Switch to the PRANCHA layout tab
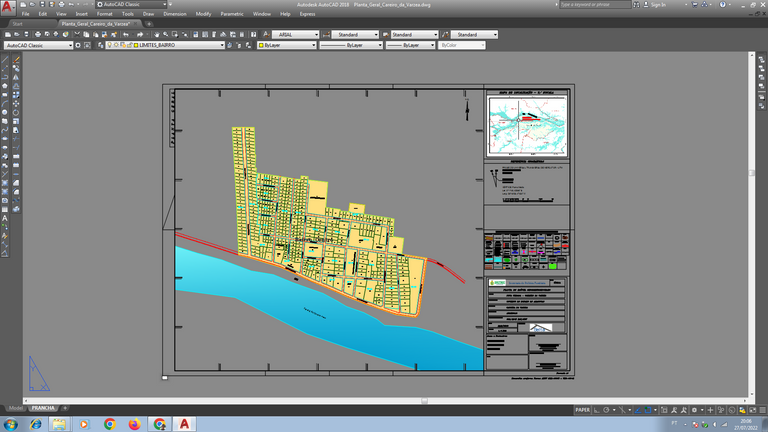Image resolution: width=768 pixels, height=432 pixels. coord(43,408)
